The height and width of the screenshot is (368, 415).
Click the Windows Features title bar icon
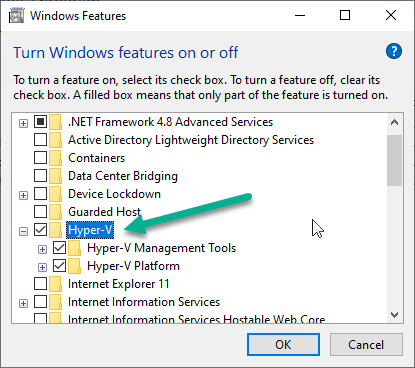click(x=17, y=16)
